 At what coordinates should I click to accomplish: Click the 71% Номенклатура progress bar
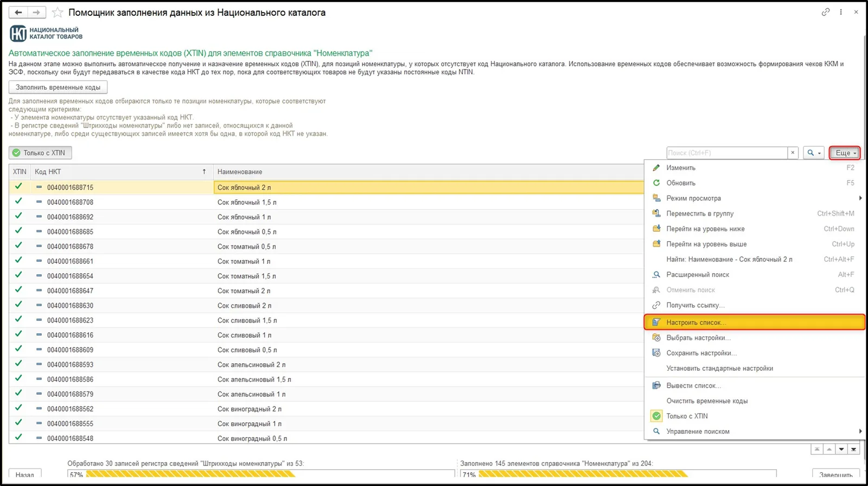point(618,475)
